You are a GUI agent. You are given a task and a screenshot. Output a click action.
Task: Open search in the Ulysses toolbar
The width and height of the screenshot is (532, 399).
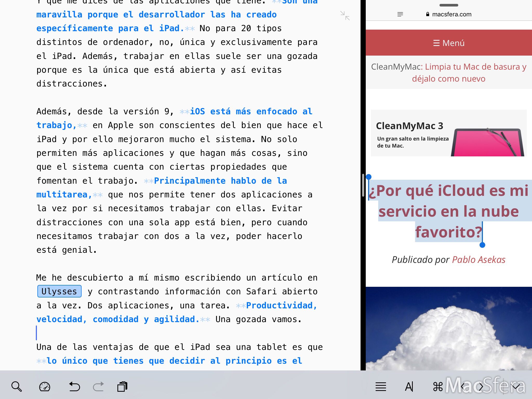click(17, 387)
